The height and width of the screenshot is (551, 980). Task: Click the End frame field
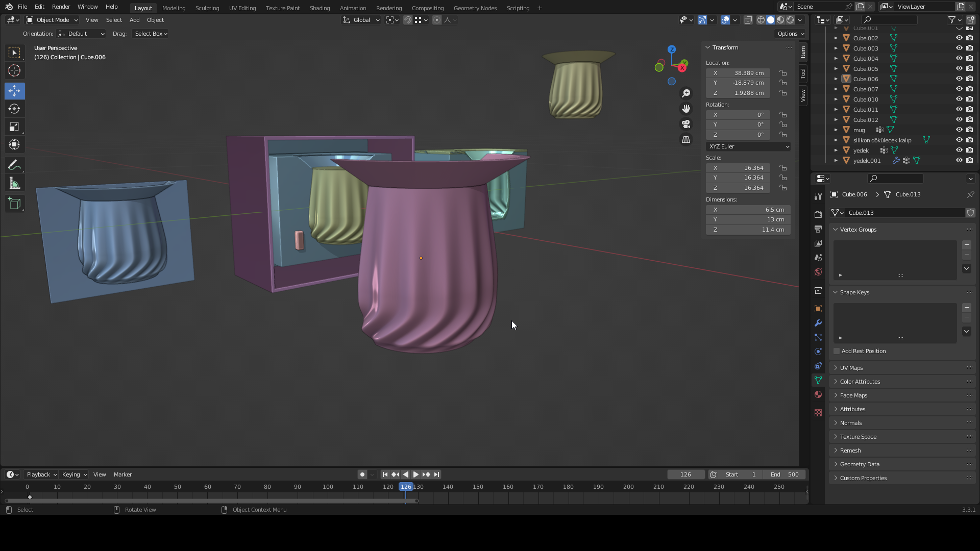coord(785,474)
